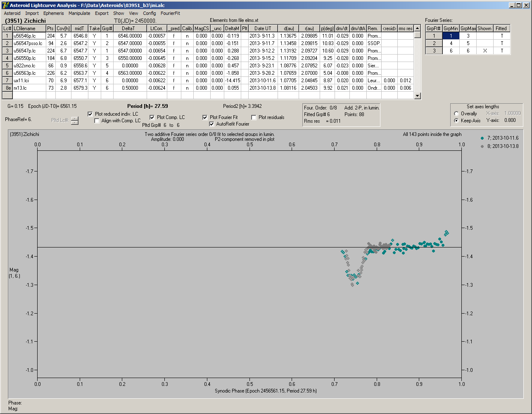Click filename cell u56547psso.lc

(29, 43)
